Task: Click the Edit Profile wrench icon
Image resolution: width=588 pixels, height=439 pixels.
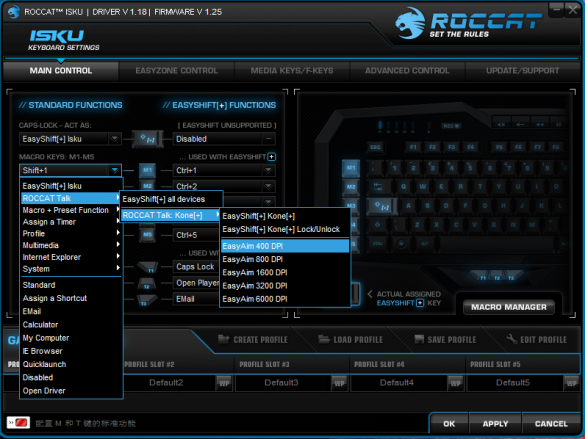Action: (x=512, y=339)
